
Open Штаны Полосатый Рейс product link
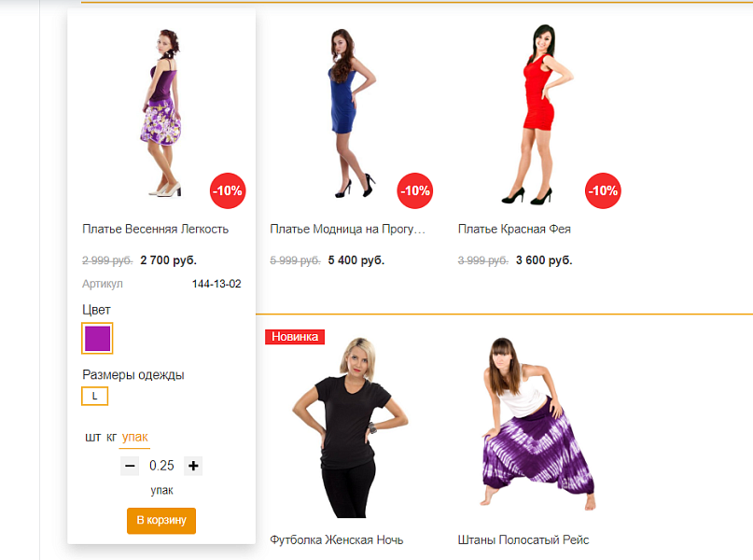tap(523, 539)
